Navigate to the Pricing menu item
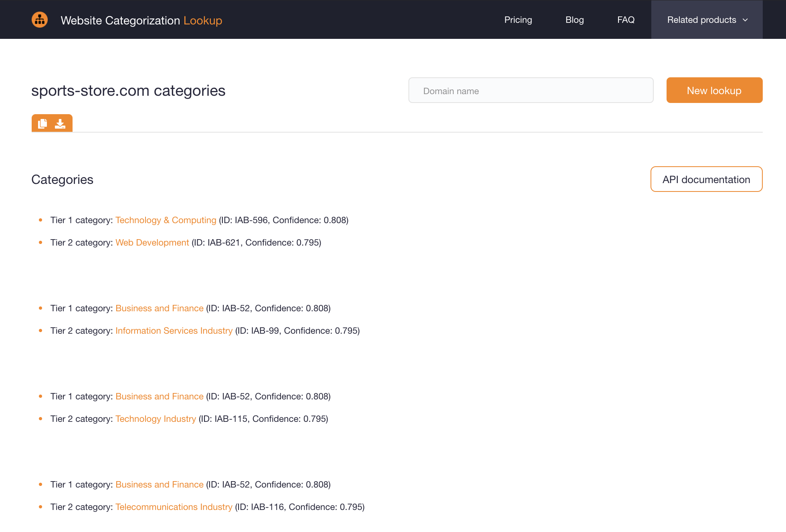 click(x=517, y=20)
